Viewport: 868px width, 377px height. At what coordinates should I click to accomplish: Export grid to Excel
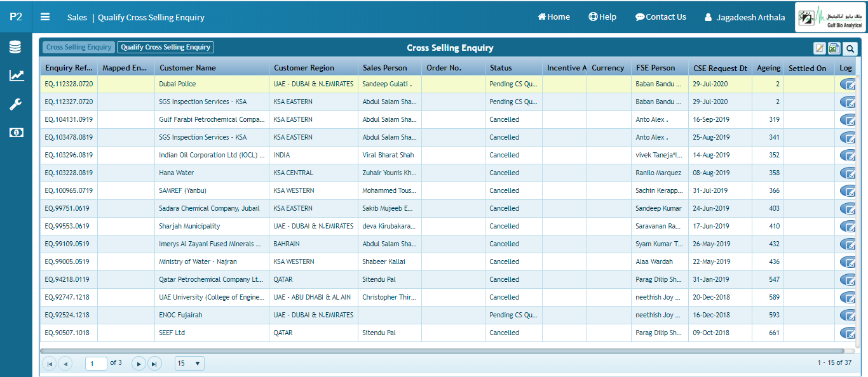click(834, 48)
